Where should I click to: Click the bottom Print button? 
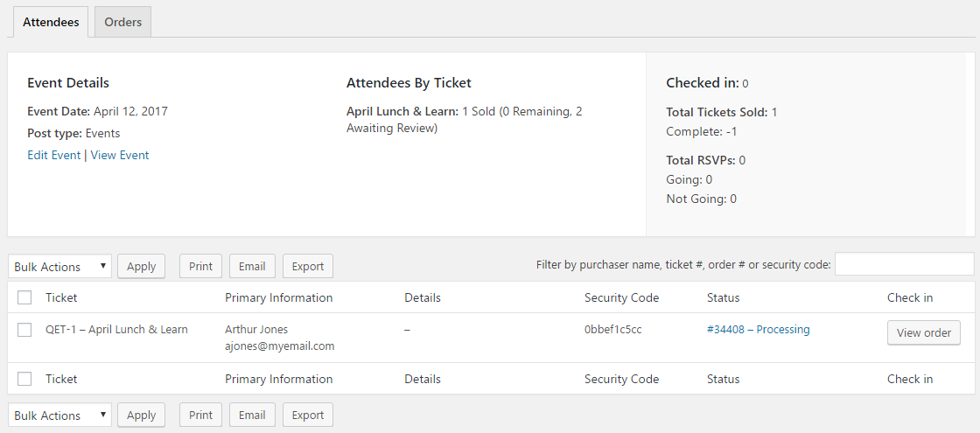(x=200, y=416)
